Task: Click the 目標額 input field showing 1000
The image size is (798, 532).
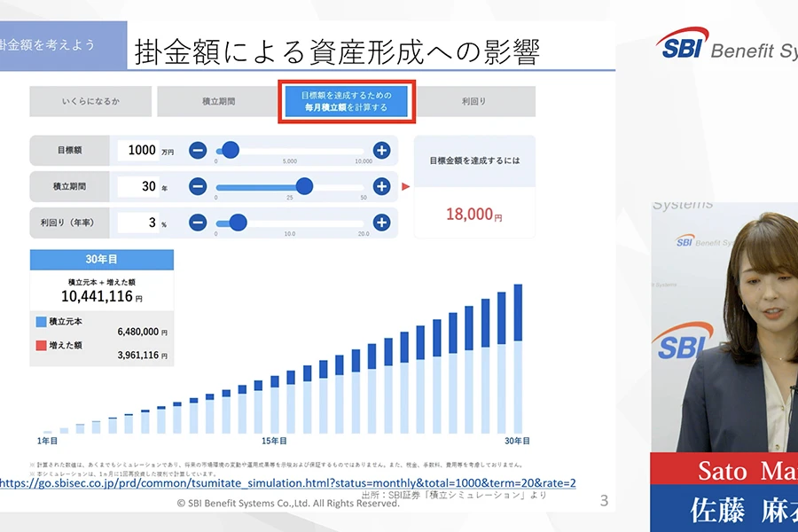Action: [139, 150]
